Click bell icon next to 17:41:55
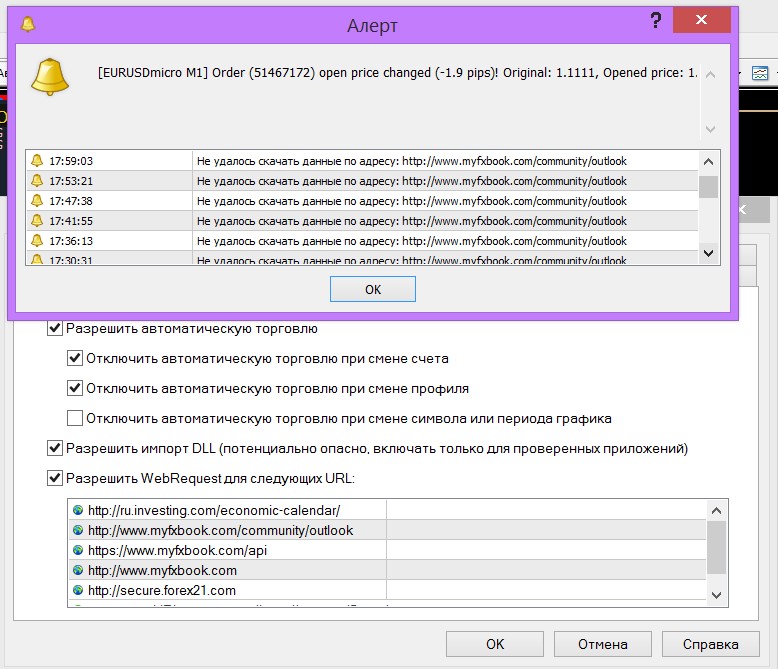This screenshot has width=778, height=669. coord(37,220)
